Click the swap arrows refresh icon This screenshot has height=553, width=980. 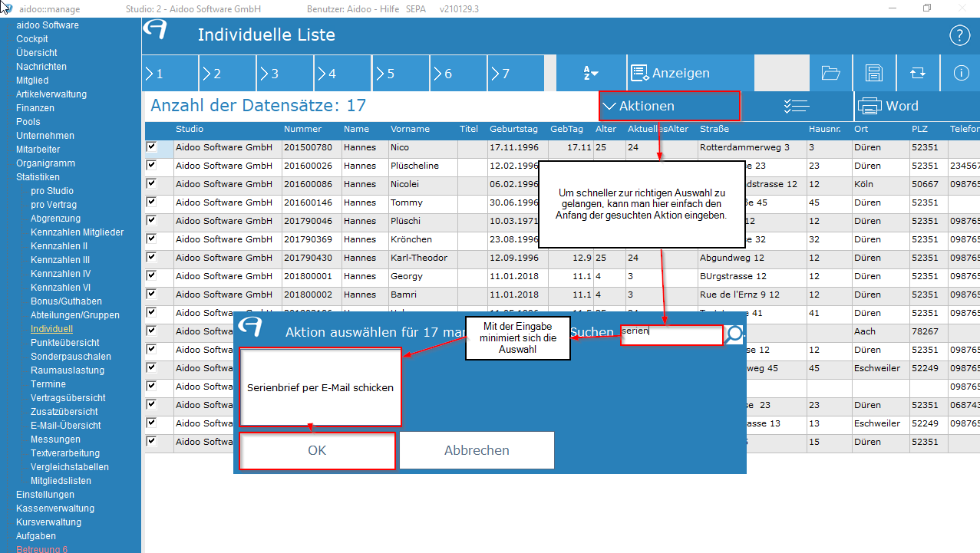click(917, 73)
